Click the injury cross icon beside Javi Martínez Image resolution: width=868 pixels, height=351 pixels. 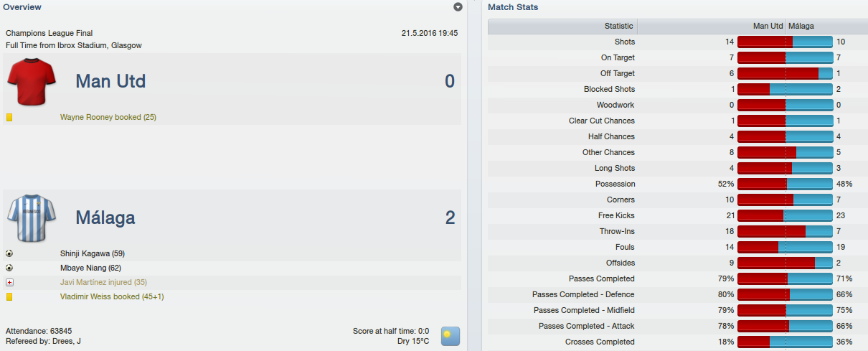pos(9,282)
